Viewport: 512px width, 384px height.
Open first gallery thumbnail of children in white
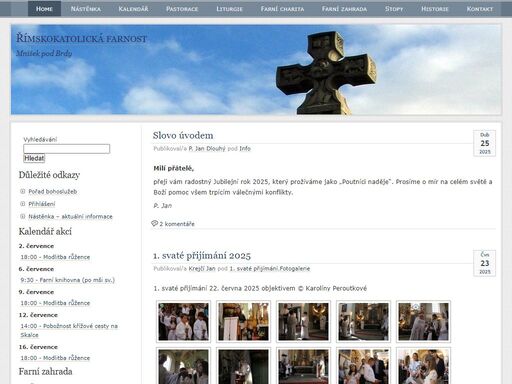pos(183,321)
